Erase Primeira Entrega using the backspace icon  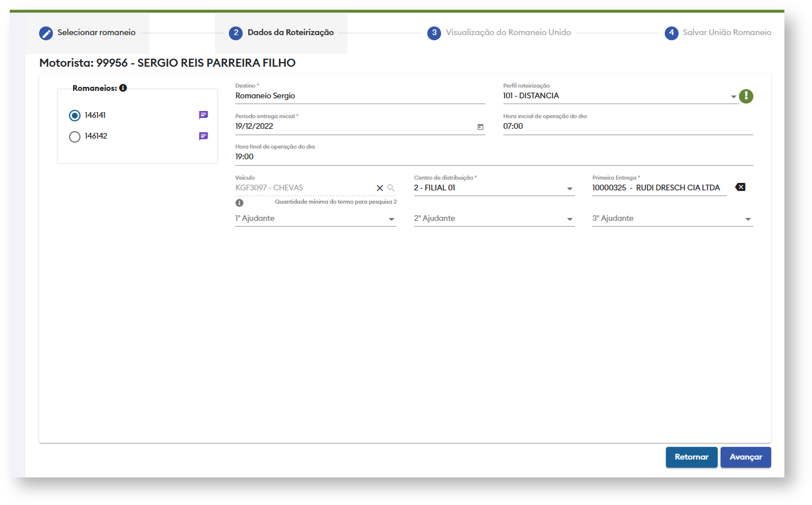740,187
